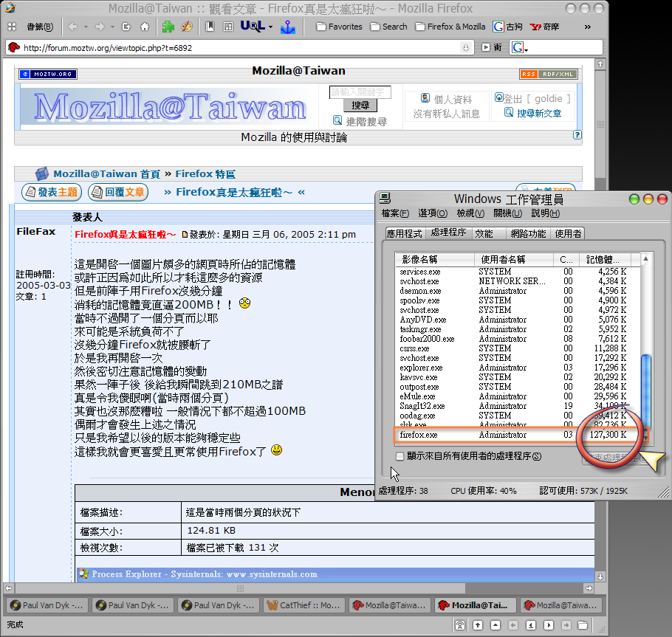Viewport: 672px width, 637px height.
Task: Open the Back button history dropdown arrow
Action: pos(86,27)
